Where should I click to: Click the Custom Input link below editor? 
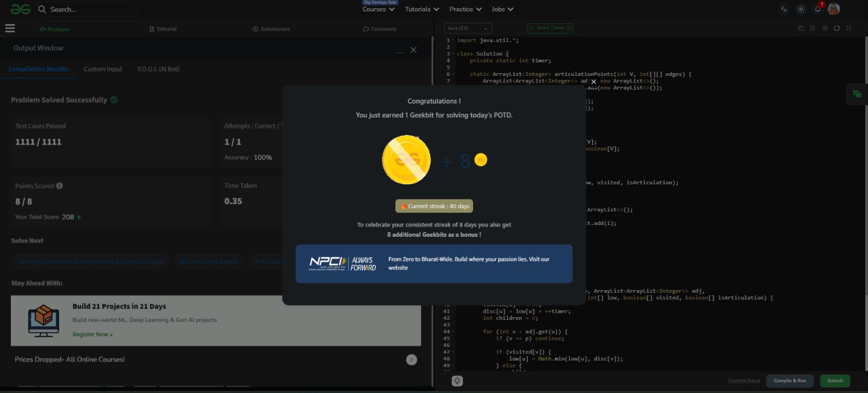click(744, 381)
